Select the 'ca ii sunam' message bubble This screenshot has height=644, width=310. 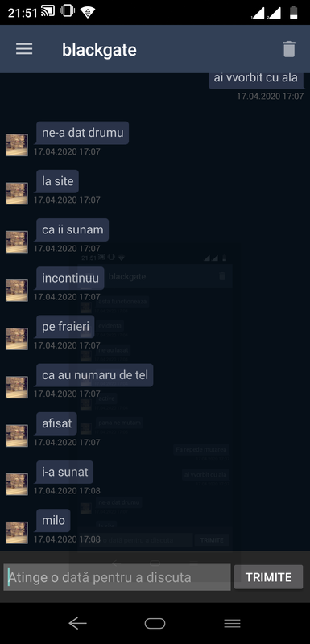[72, 229]
